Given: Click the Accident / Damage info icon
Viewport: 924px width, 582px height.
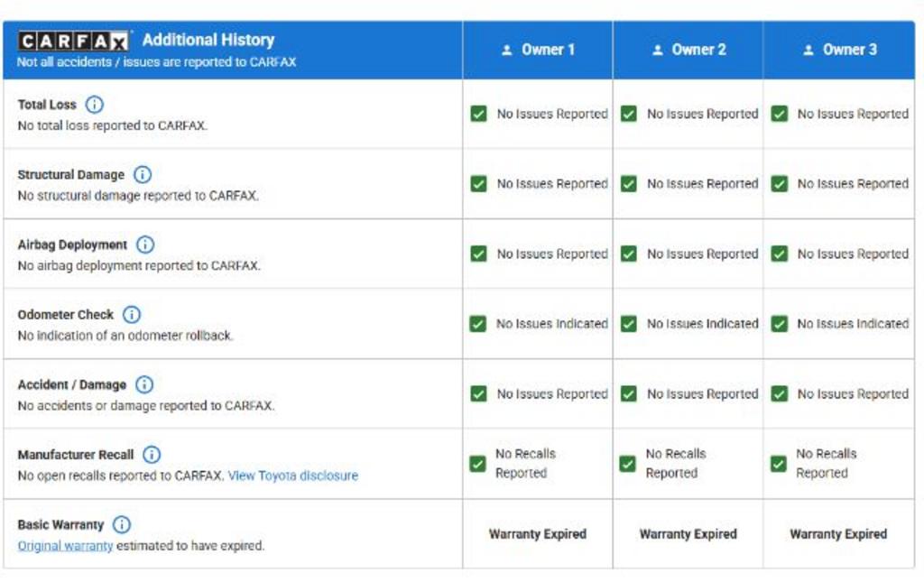Looking at the screenshot, I should click(144, 384).
